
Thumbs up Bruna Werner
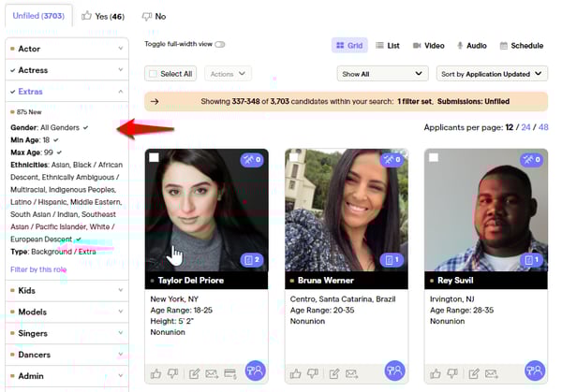(x=296, y=374)
